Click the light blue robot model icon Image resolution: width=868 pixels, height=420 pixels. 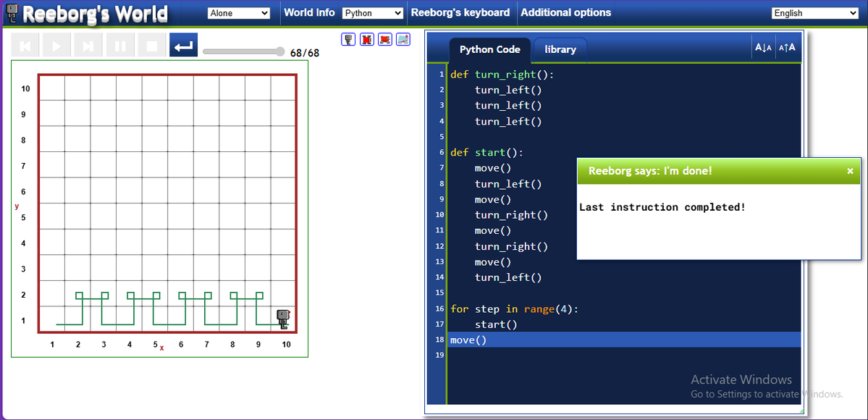click(x=403, y=39)
